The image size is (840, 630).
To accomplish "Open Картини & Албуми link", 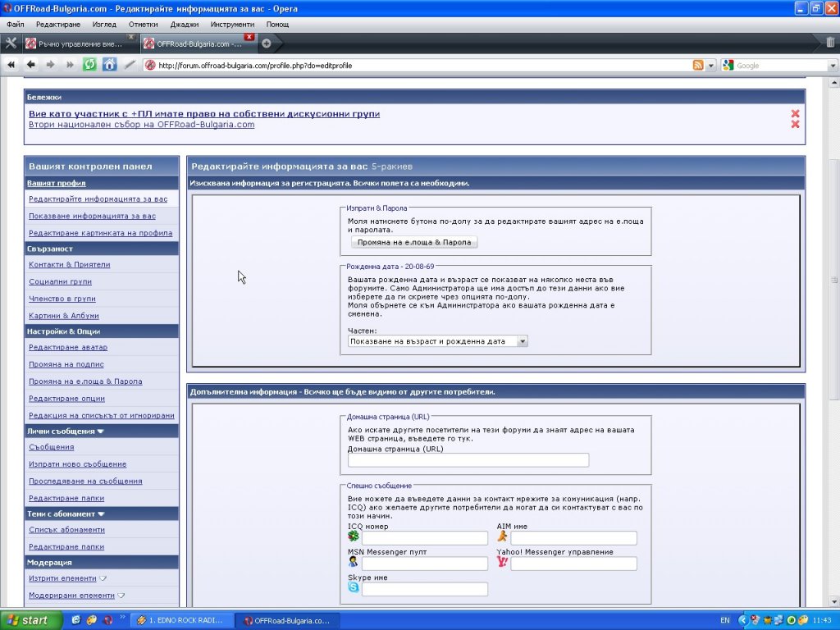I will (x=64, y=316).
